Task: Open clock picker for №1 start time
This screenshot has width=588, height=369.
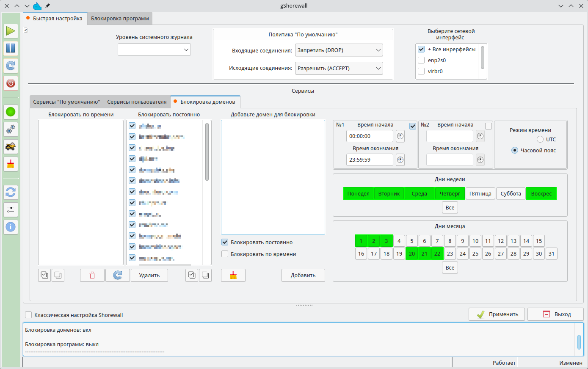Action: (x=400, y=136)
